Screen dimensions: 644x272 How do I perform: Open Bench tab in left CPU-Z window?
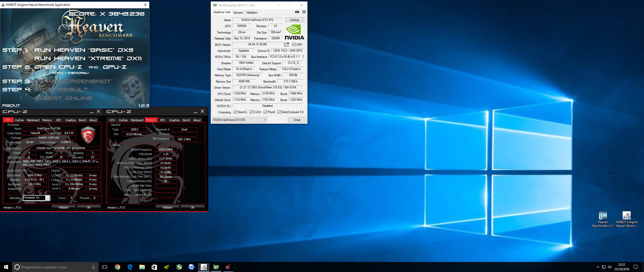pos(82,120)
